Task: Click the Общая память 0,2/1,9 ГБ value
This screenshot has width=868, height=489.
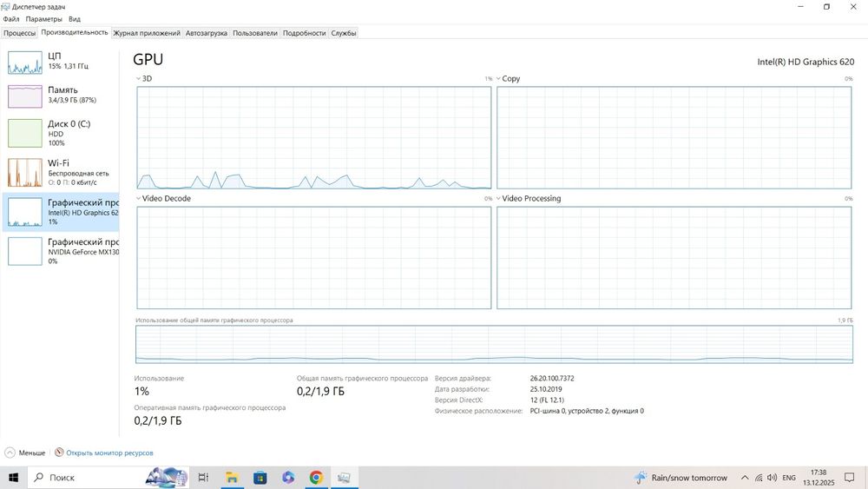Action: click(x=320, y=392)
